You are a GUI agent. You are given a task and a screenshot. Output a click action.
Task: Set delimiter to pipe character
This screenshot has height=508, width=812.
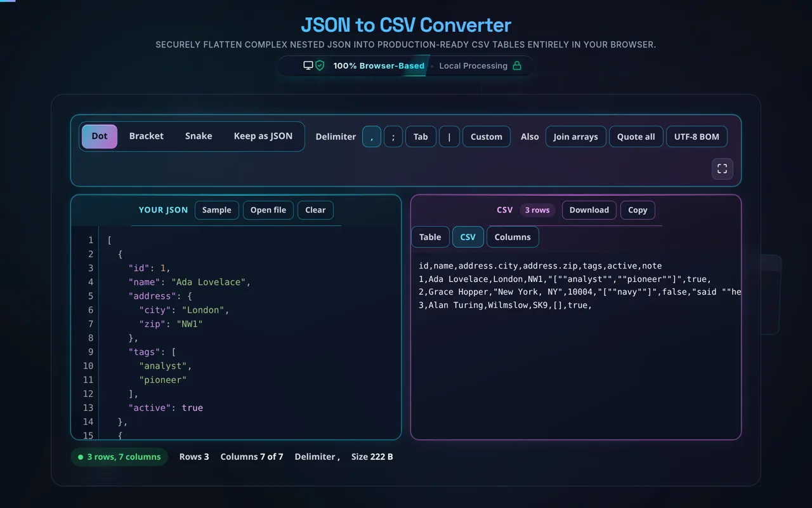coord(449,137)
